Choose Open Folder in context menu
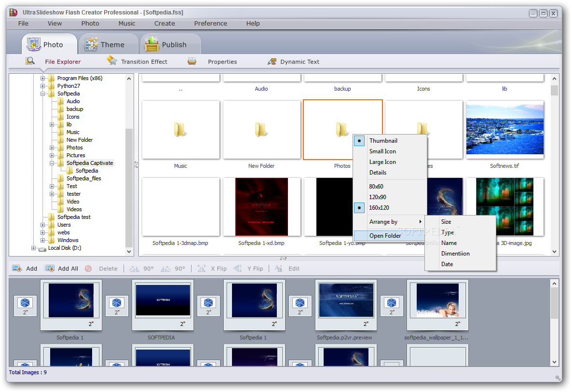The width and height of the screenshot is (572, 392). point(390,236)
